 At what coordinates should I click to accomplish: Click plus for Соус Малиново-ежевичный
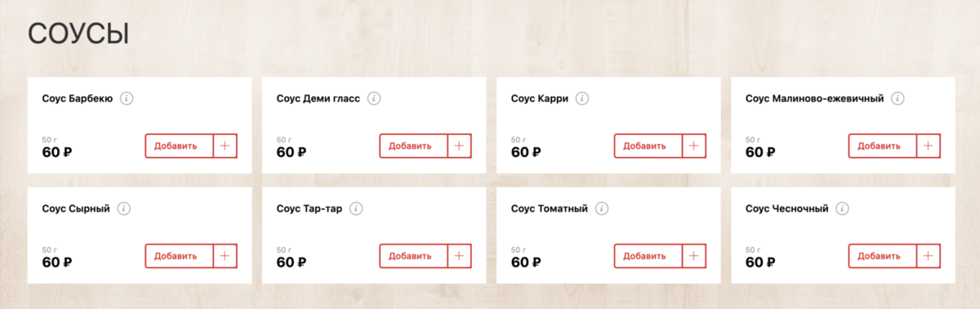[x=929, y=146]
